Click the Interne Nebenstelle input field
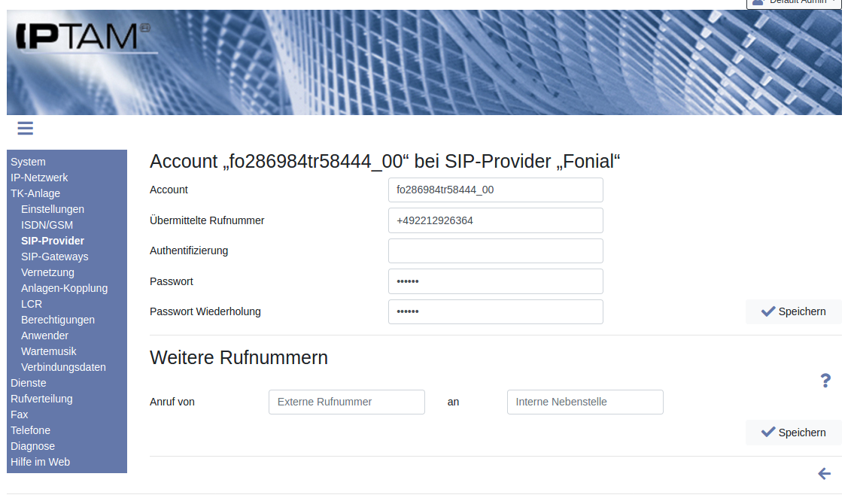857x504 pixels. [x=585, y=402]
